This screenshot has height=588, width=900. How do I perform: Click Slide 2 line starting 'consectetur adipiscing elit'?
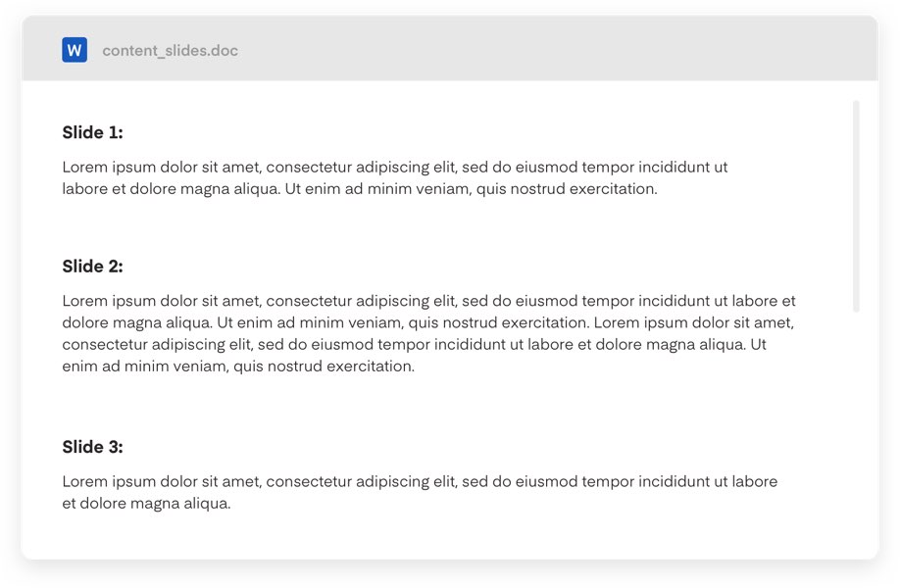click(415, 344)
